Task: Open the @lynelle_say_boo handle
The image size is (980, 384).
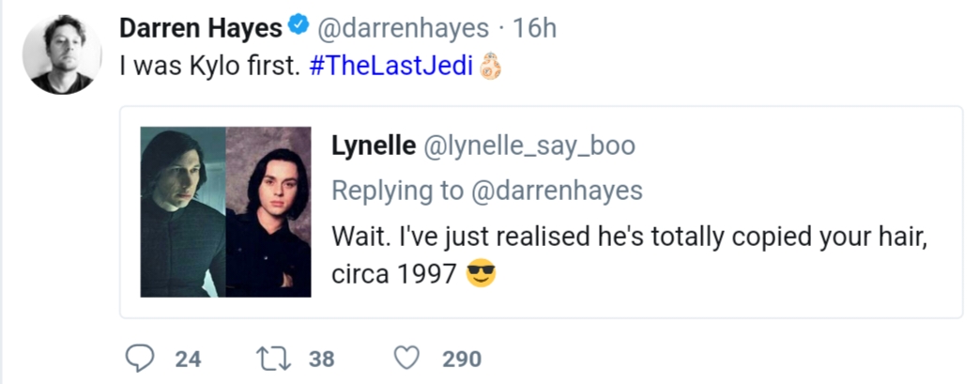Action: click(529, 146)
